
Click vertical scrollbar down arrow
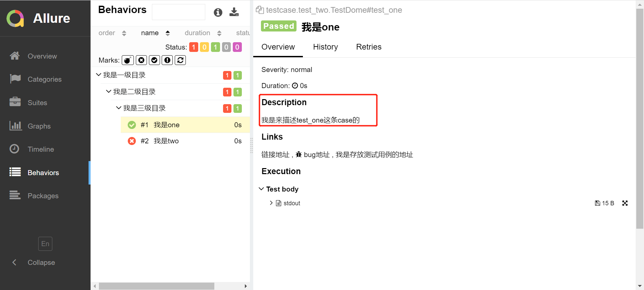(x=640, y=286)
